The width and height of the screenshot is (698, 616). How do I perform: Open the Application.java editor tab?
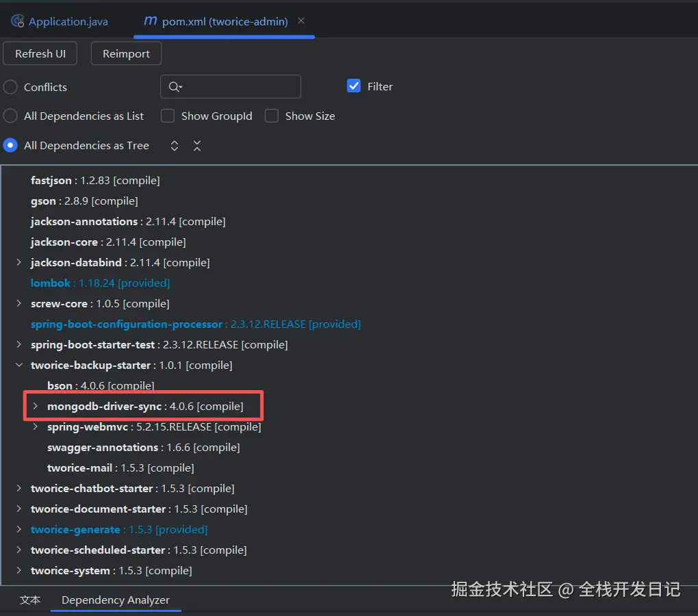point(60,21)
